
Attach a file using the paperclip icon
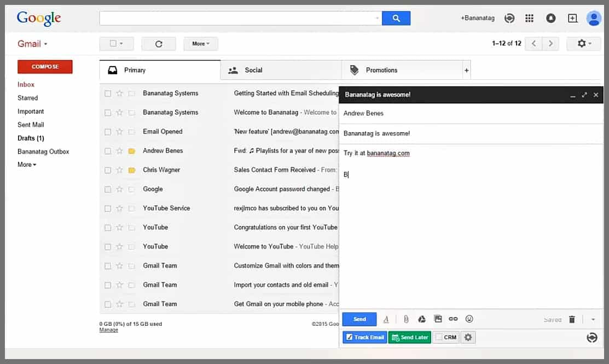tap(405, 319)
